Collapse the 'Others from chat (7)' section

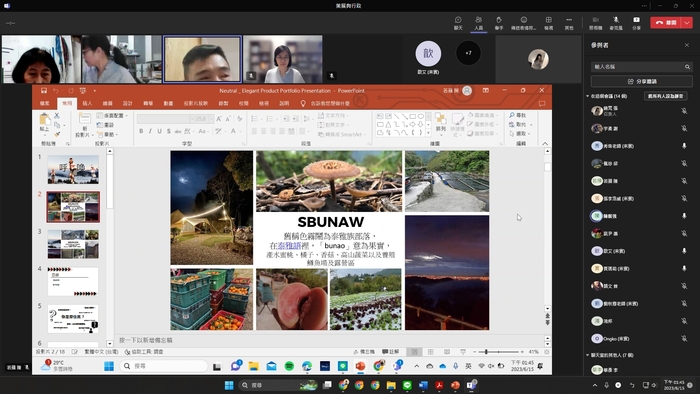pyautogui.click(x=588, y=355)
